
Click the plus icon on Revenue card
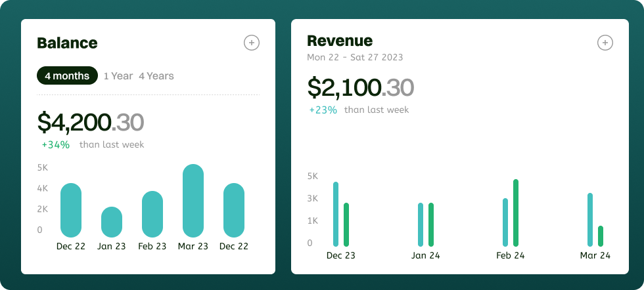[x=605, y=43]
